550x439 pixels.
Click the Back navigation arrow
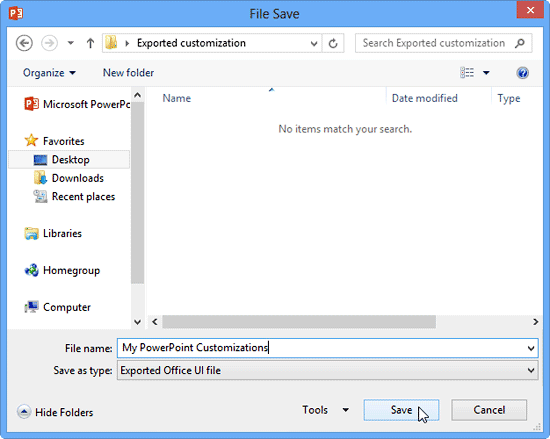[24, 43]
